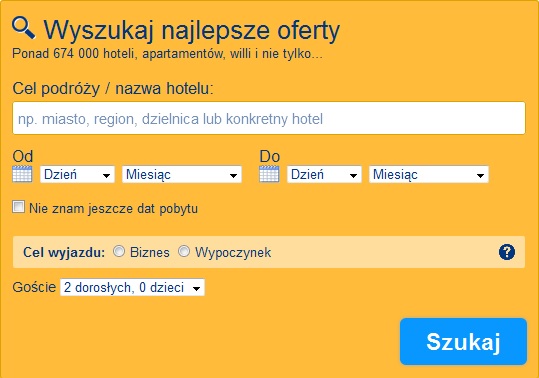Select the Biznes radio button

119,252
